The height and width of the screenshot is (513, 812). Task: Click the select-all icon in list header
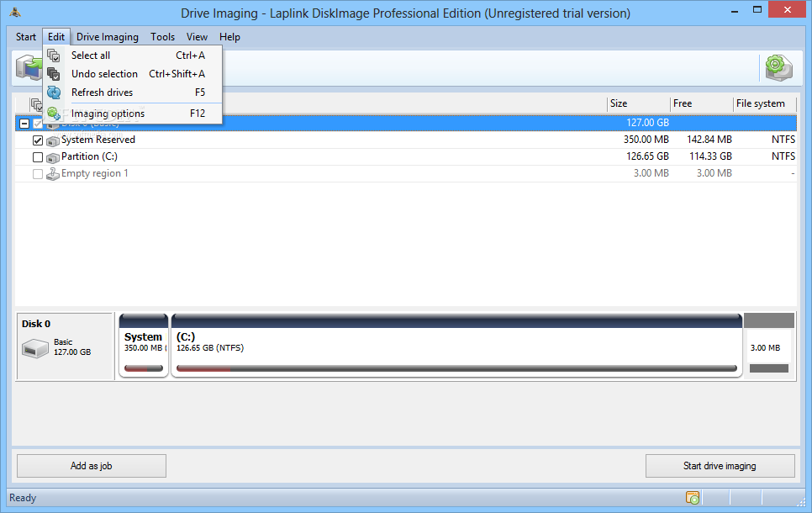pyautogui.click(x=36, y=103)
